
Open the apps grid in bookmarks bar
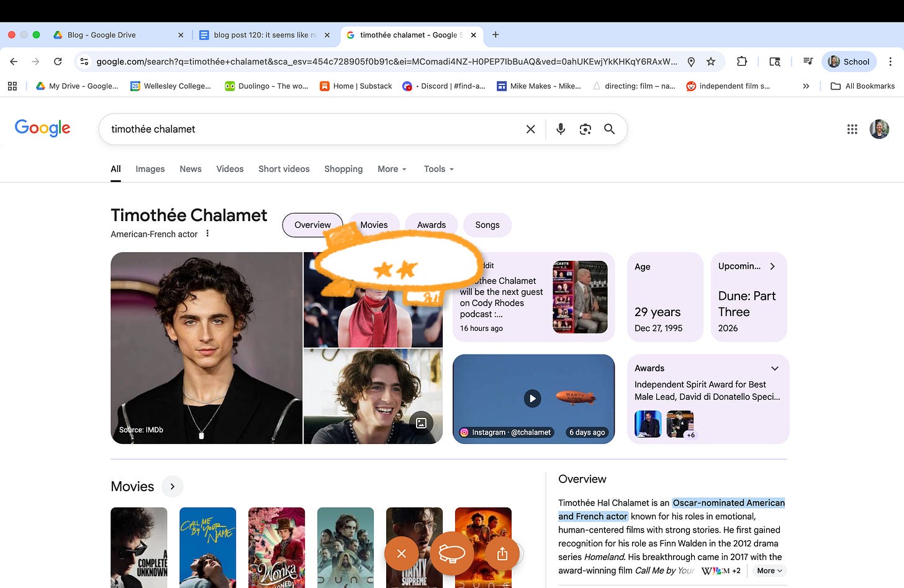(x=12, y=86)
